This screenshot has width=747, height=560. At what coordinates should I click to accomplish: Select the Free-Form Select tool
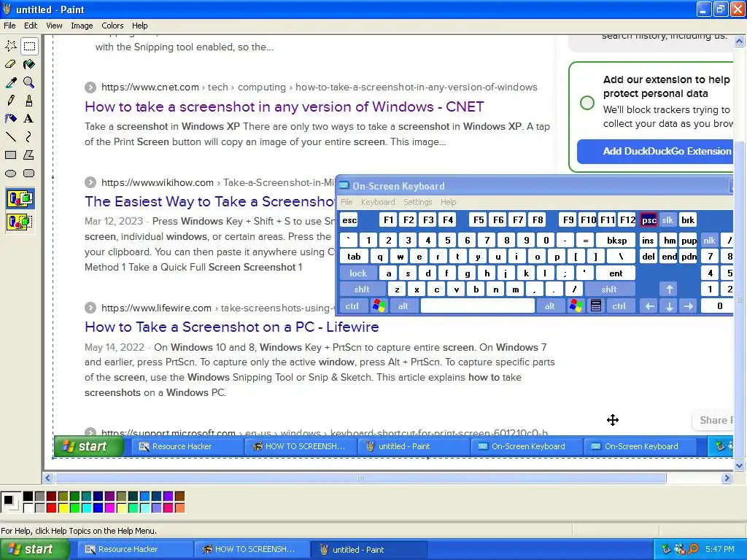pos(10,46)
